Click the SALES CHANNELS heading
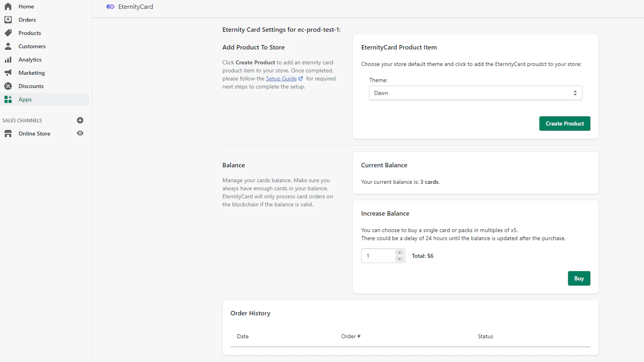Image resolution: width=644 pixels, height=362 pixels. point(22,120)
